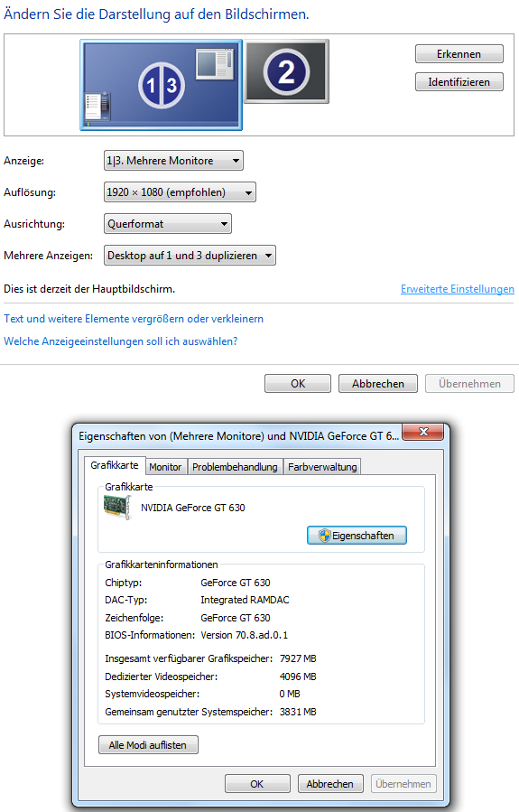Select the Grafikkarte tab

(115, 465)
